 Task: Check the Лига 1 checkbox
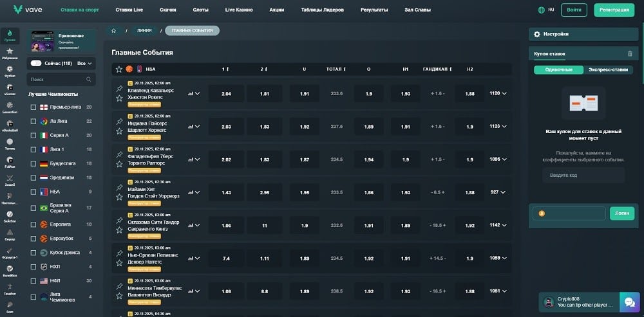(33, 149)
